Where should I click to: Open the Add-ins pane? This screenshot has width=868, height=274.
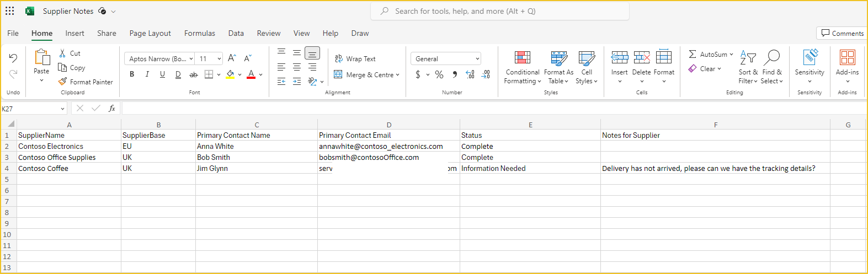click(x=847, y=66)
